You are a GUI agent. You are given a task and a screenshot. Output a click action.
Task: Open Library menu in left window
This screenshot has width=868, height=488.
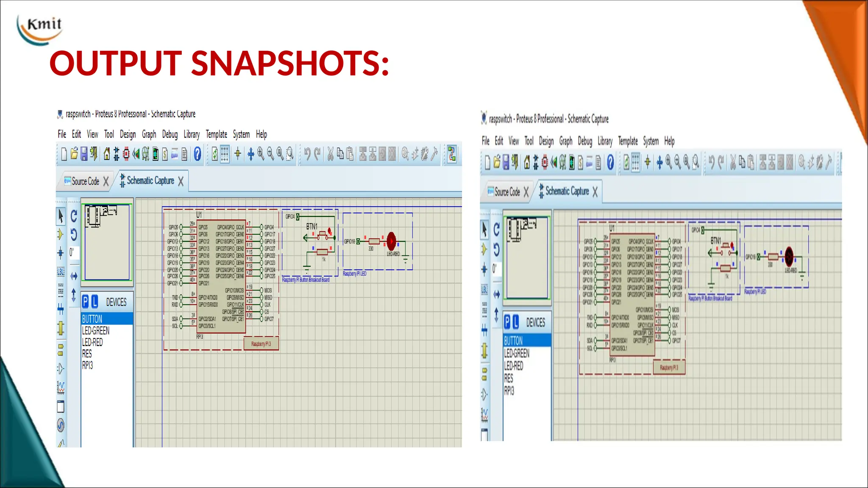192,134
